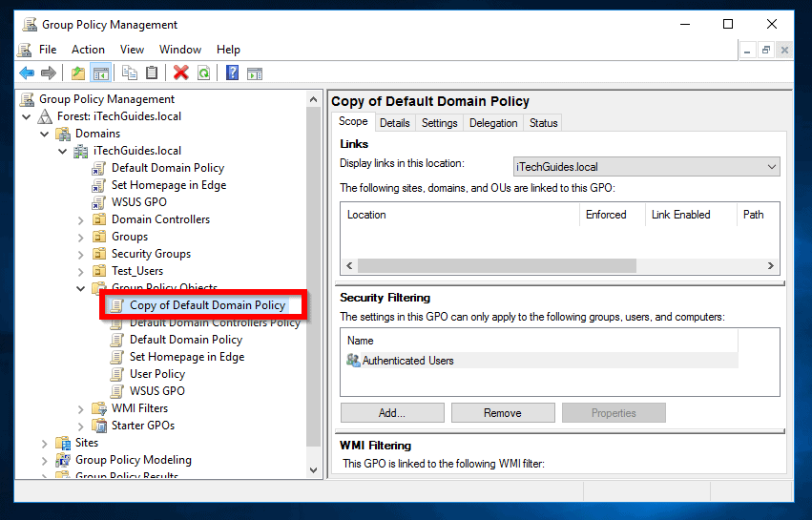Expand the WMI Filters node
The height and width of the screenshot is (520, 812).
pyautogui.click(x=81, y=408)
